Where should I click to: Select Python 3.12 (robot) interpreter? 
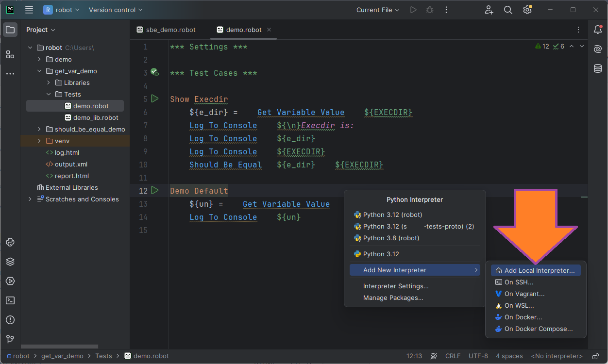(x=415, y=215)
